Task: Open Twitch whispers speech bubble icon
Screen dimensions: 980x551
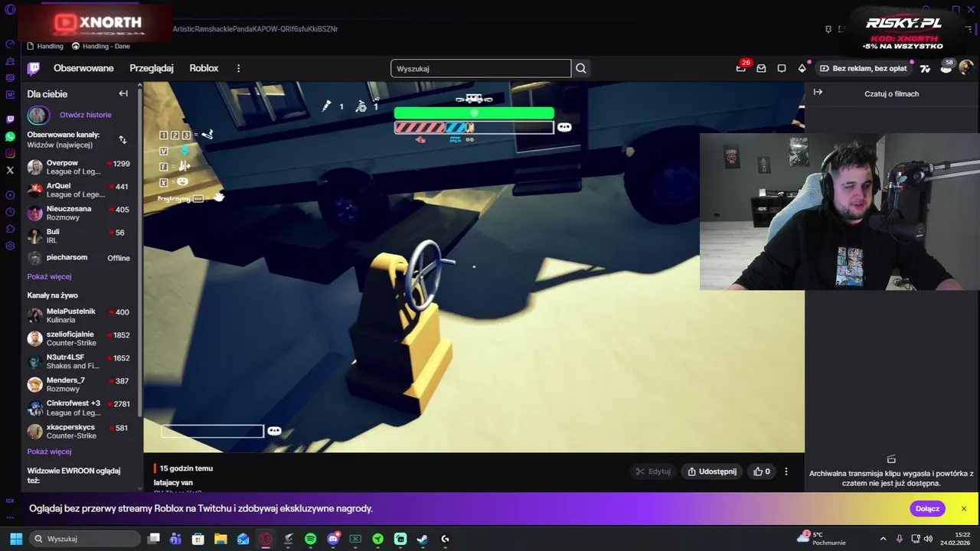Action: tap(782, 68)
